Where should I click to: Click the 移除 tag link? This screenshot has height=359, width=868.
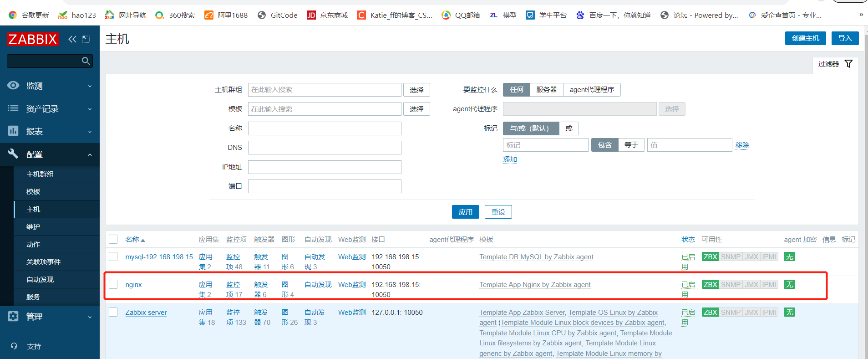(742, 145)
